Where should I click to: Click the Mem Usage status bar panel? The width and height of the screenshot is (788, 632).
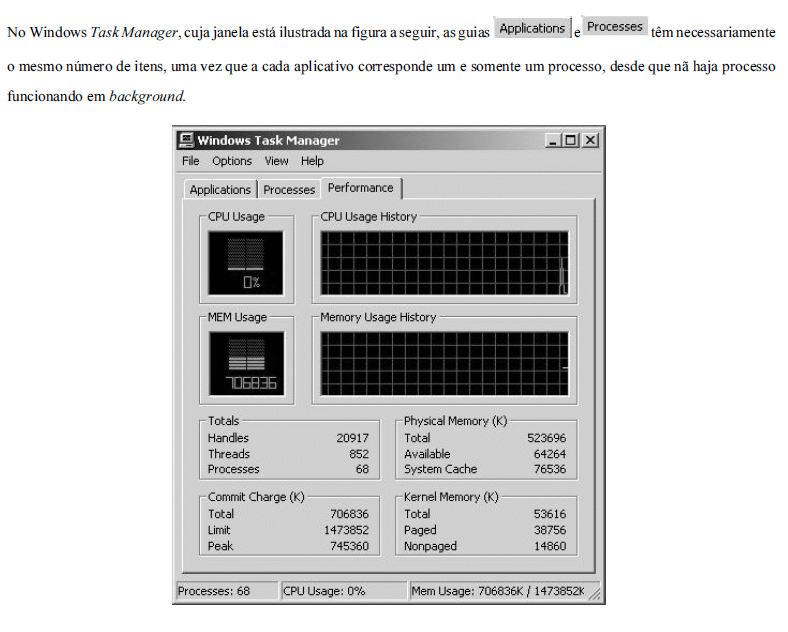[497, 591]
